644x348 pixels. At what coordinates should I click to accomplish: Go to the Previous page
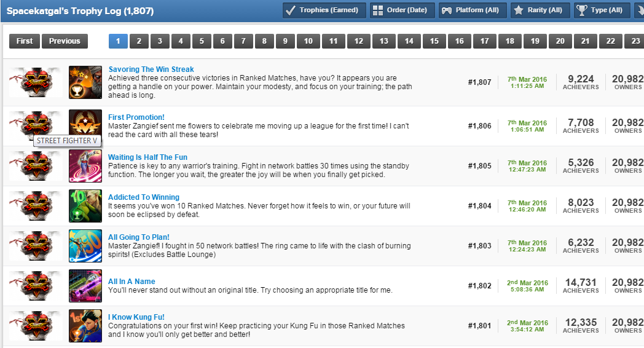(65, 41)
